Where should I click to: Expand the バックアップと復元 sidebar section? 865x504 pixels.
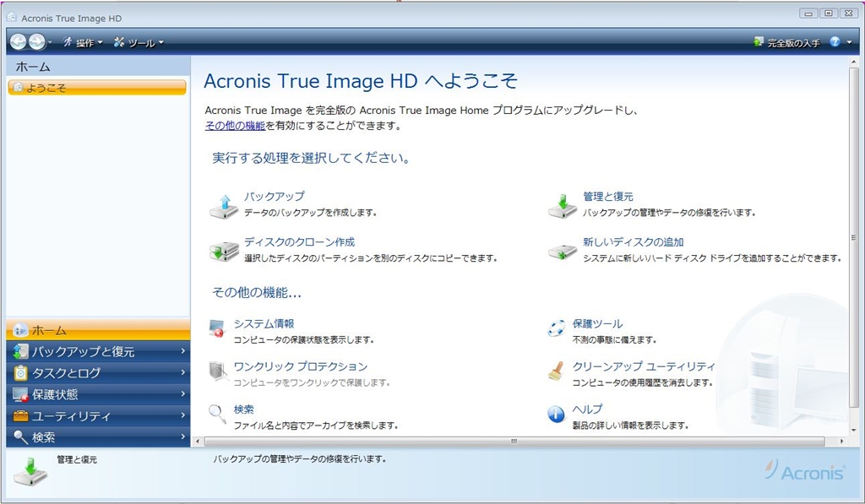(98, 351)
